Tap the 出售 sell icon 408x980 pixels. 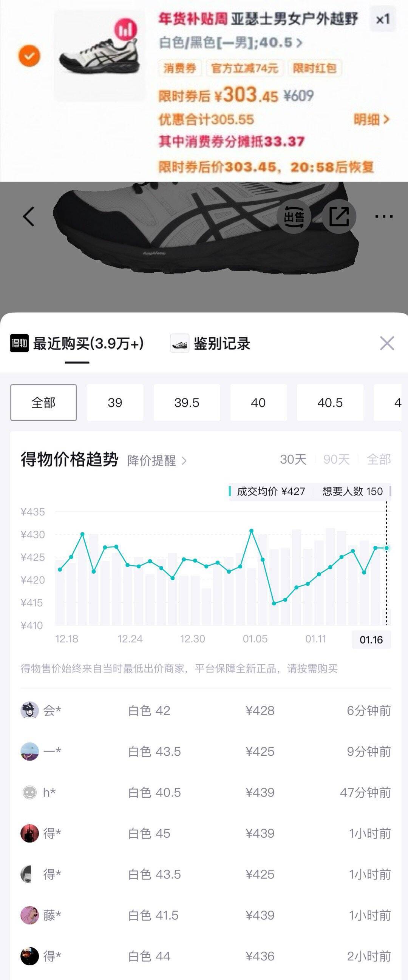pos(294,216)
